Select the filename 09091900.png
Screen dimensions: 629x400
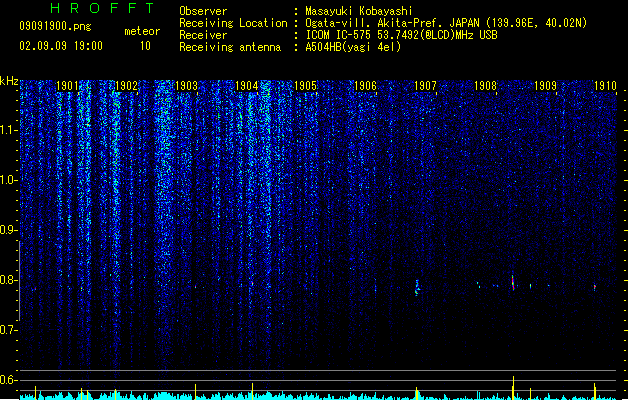click(x=55, y=26)
